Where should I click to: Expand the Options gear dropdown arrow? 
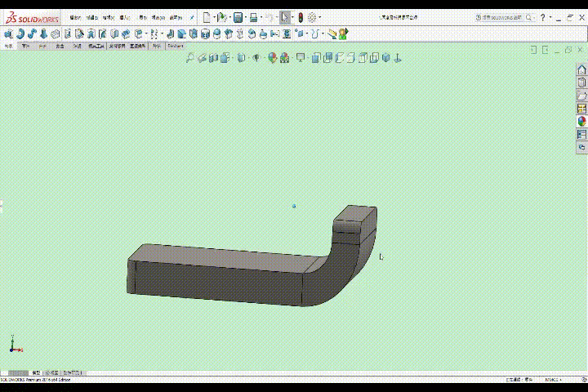[x=319, y=17]
